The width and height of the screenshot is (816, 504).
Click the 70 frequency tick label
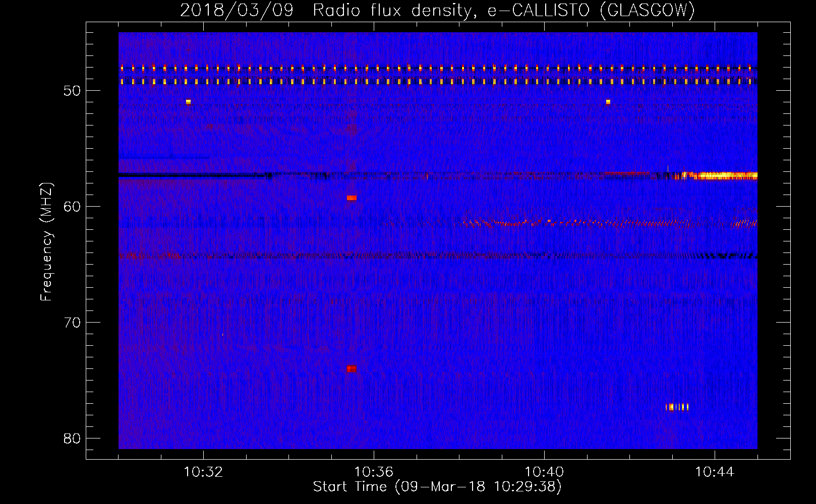pyautogui.click(x=72, y=323)
